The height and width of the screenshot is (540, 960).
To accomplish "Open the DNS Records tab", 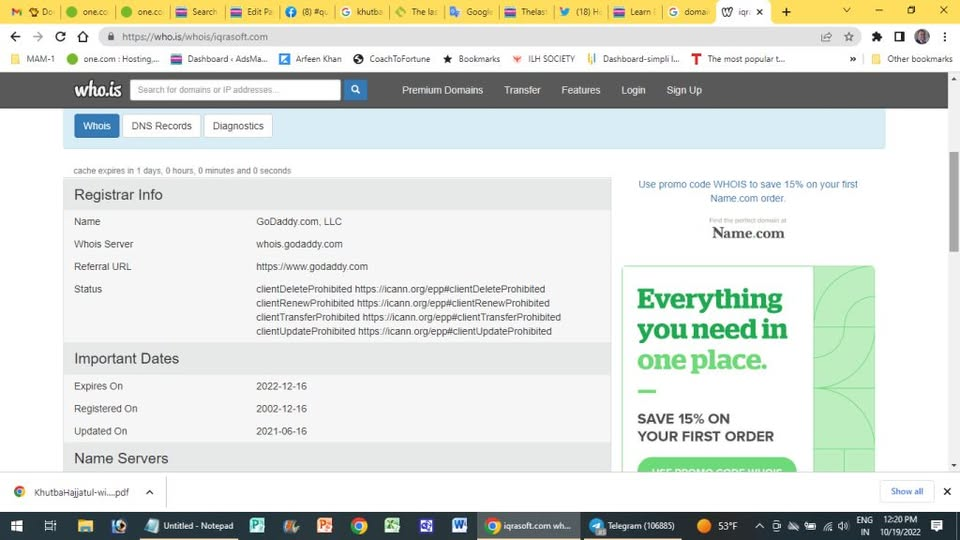I will [x=162, y=126].
